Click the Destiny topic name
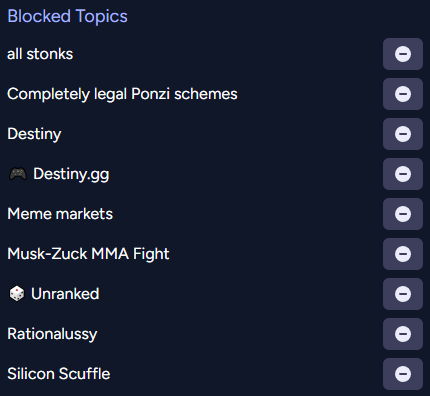This screenshot has height=396, width=430. (34, 134)
